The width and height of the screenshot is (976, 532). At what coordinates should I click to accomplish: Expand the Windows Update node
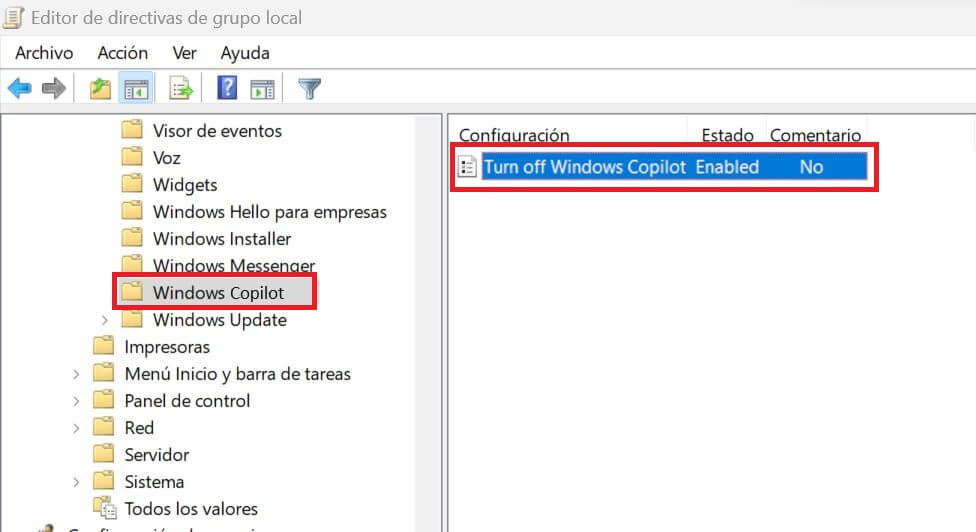tap(105, 320)
